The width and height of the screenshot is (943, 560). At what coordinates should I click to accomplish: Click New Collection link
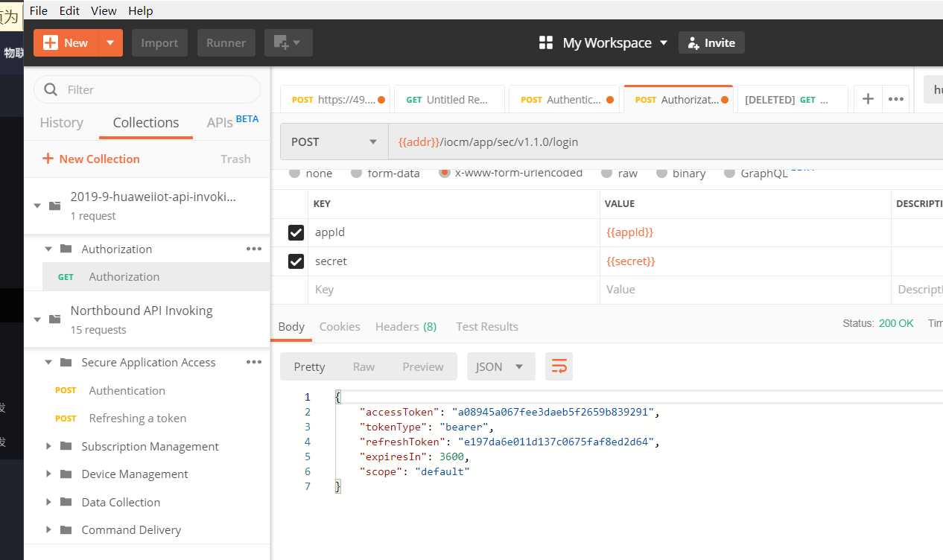click(x=91, y=159)
